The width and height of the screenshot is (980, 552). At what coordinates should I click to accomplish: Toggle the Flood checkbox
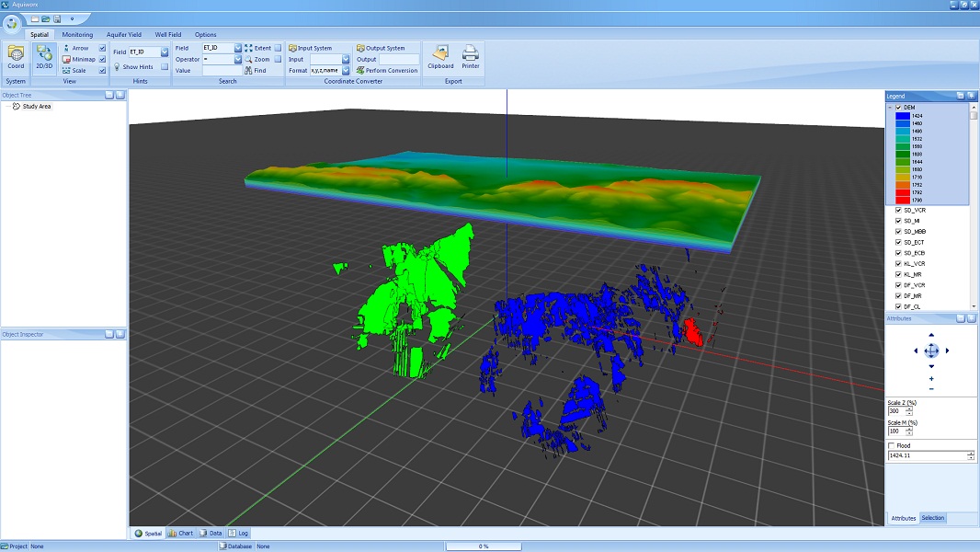[x=892, y=446]
